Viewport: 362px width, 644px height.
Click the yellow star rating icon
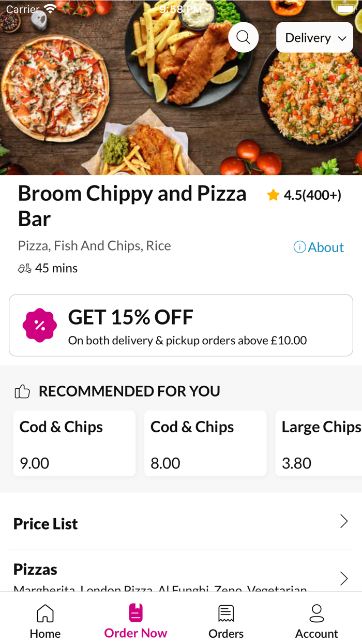273,195
